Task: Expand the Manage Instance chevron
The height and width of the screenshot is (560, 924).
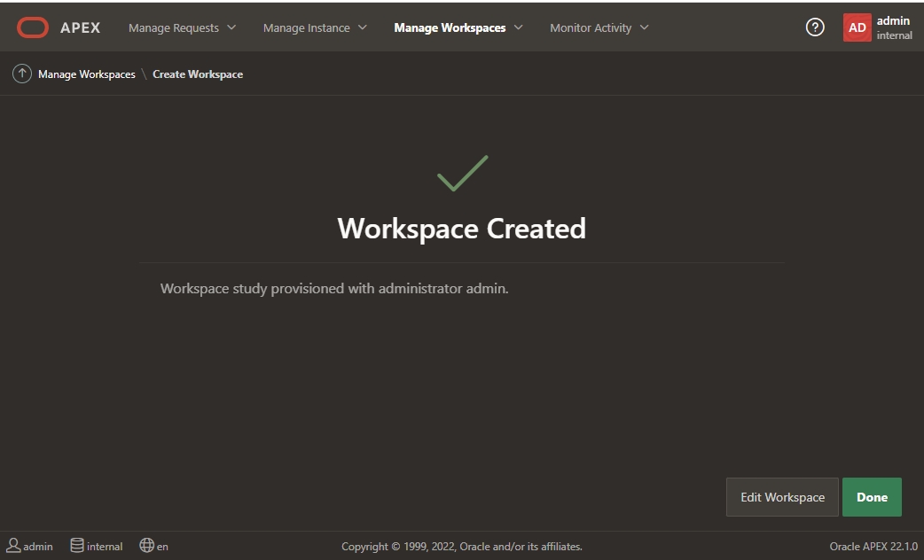Action: (x=362, y=27)
